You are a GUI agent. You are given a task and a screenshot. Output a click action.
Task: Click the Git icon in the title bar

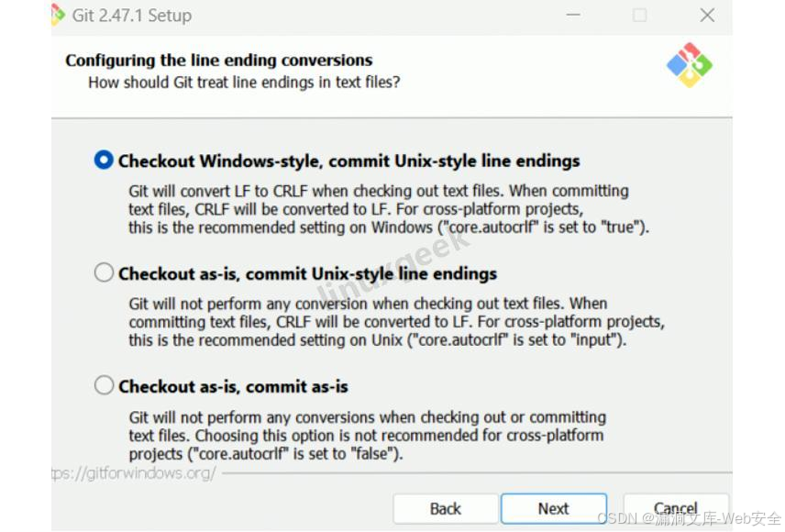click(x=58, y=15)
